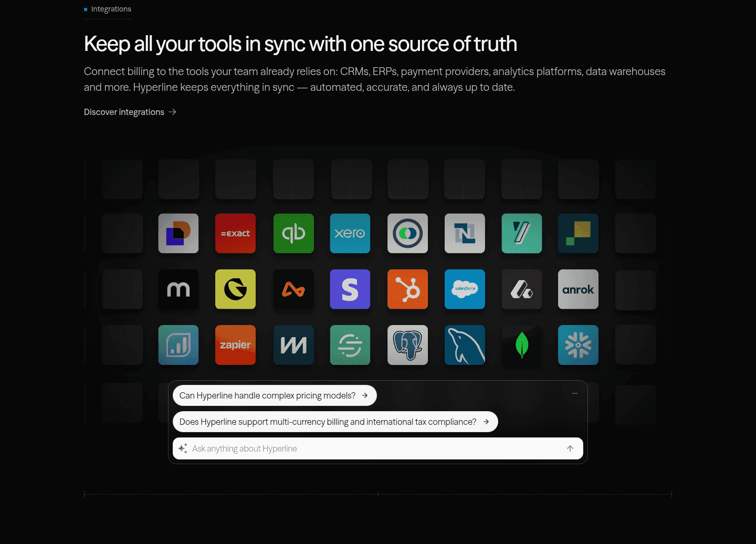Select the red Exact integration tile
The width and height of the screenshot is (756, 544).
click(235, 233)
